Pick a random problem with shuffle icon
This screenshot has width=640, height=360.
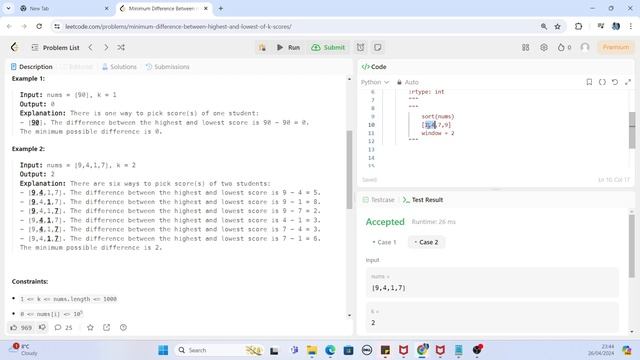[121, 47]
